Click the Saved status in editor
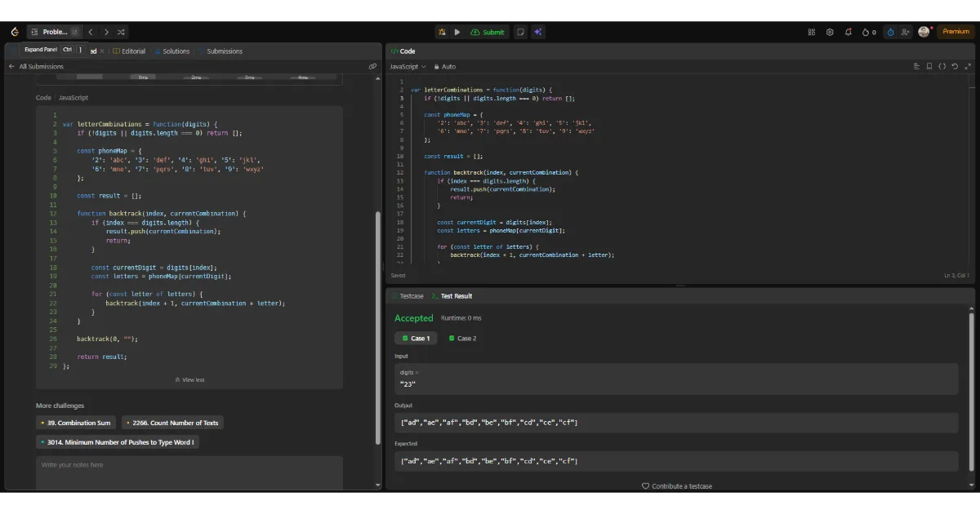This screenshot has height=514, width=980. click(x=398, y=276)
